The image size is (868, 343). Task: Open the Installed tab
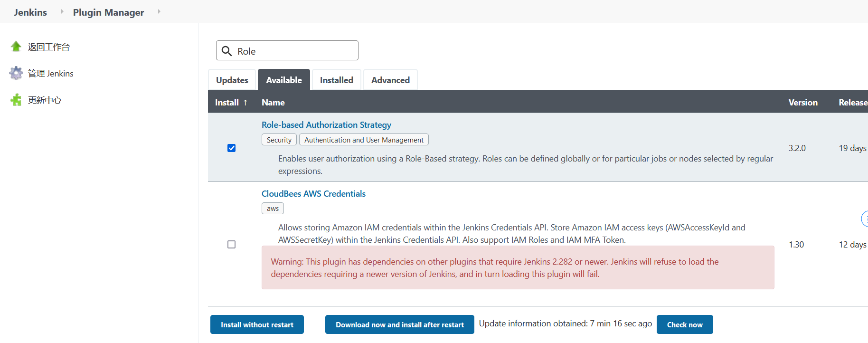pyautogui.click(x=337, y=80)
